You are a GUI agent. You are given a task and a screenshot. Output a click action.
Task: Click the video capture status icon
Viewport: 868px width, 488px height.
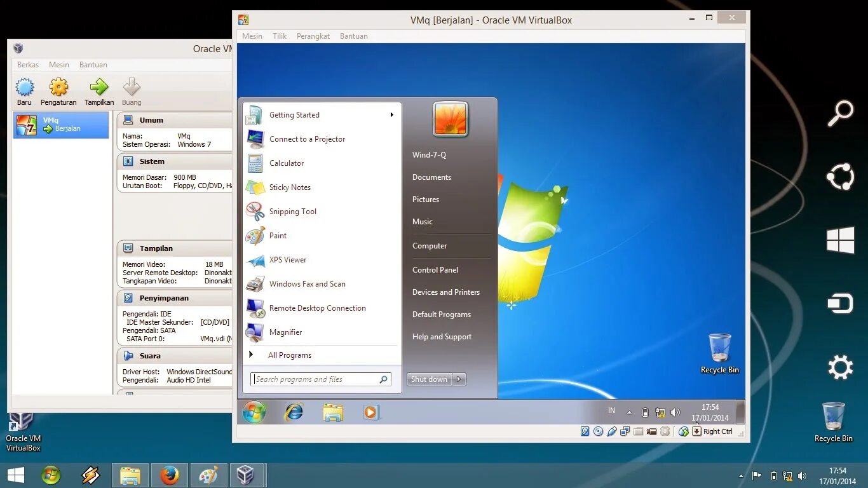(x=651, y=431)
